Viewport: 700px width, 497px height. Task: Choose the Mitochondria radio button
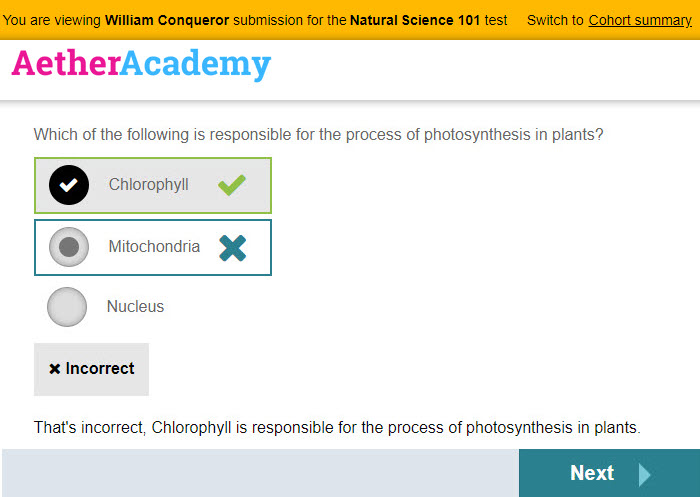(69, 247)
